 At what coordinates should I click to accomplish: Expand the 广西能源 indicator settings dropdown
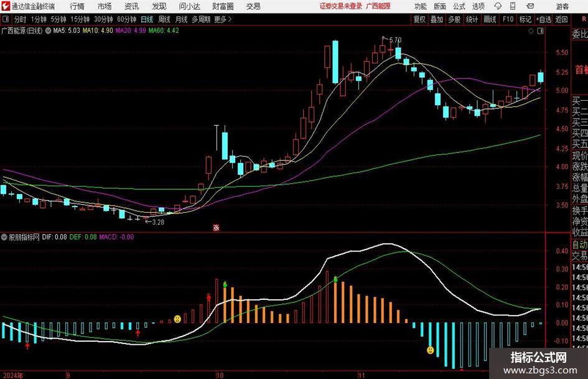[x=48, y=30]
